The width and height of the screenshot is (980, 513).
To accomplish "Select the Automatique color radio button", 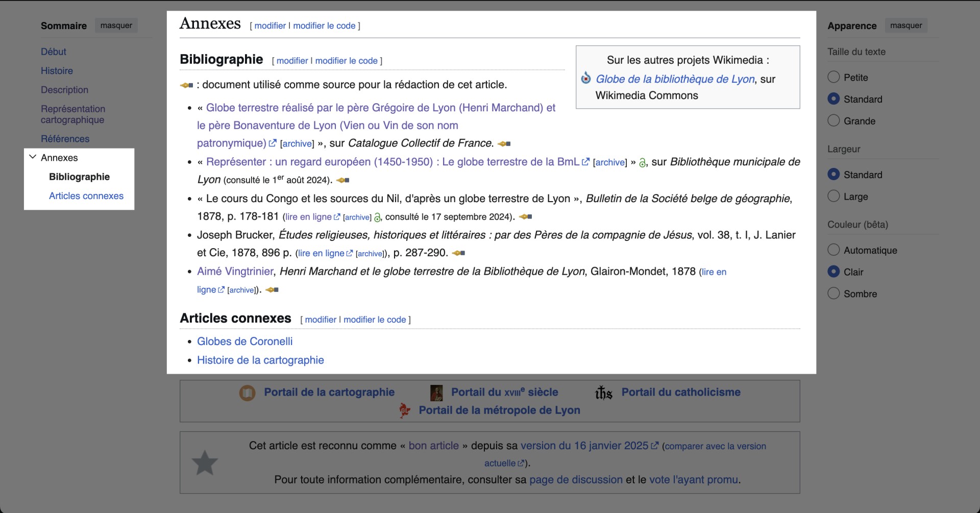I will tap(834, 250).
